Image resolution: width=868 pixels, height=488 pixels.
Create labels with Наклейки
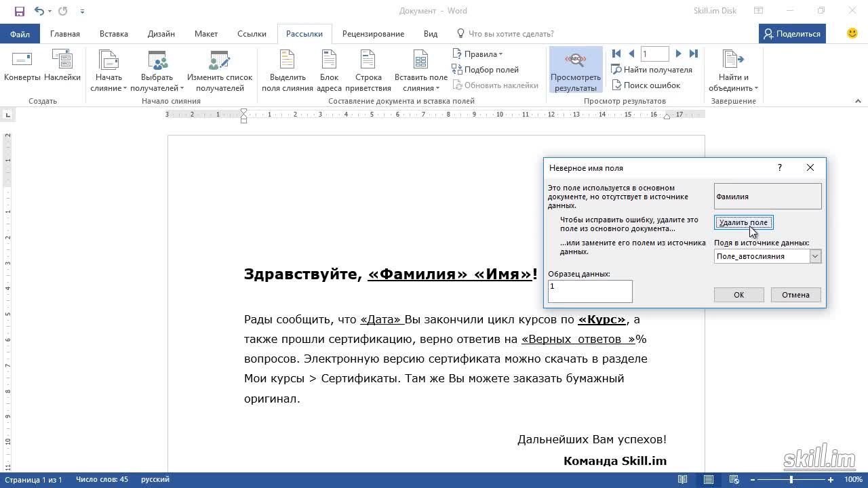pos(62,68)
